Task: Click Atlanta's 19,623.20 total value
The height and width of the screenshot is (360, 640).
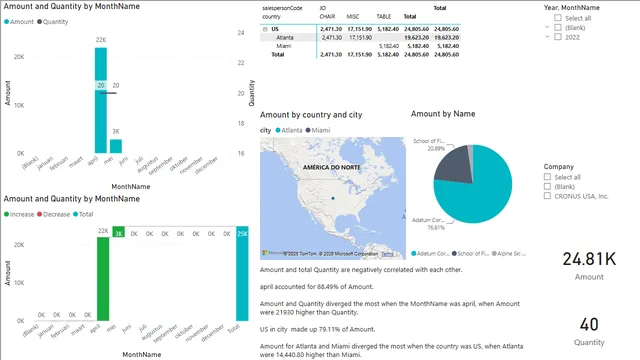Action: point(417,38)
